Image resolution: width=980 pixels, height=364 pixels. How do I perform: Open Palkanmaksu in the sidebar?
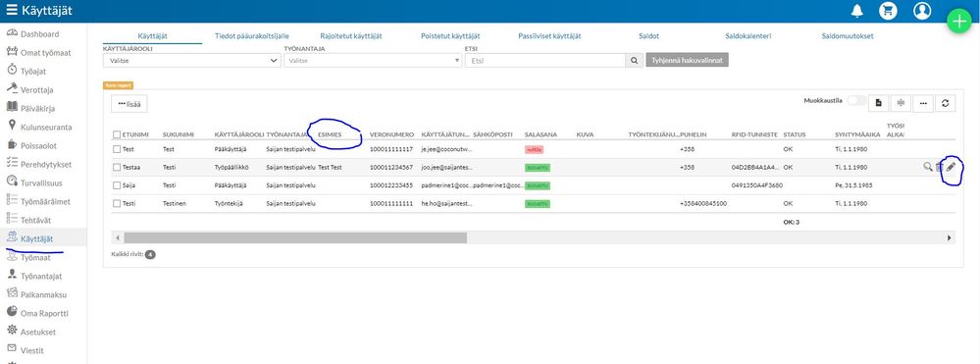(x=36, y=294)
